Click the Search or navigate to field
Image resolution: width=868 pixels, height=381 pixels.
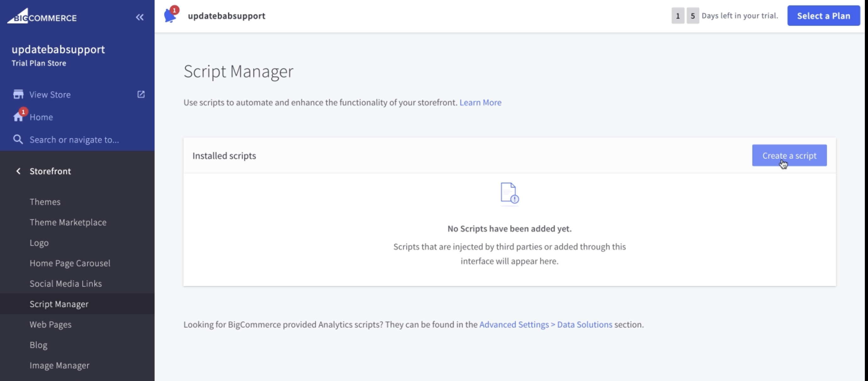point(74,139)
